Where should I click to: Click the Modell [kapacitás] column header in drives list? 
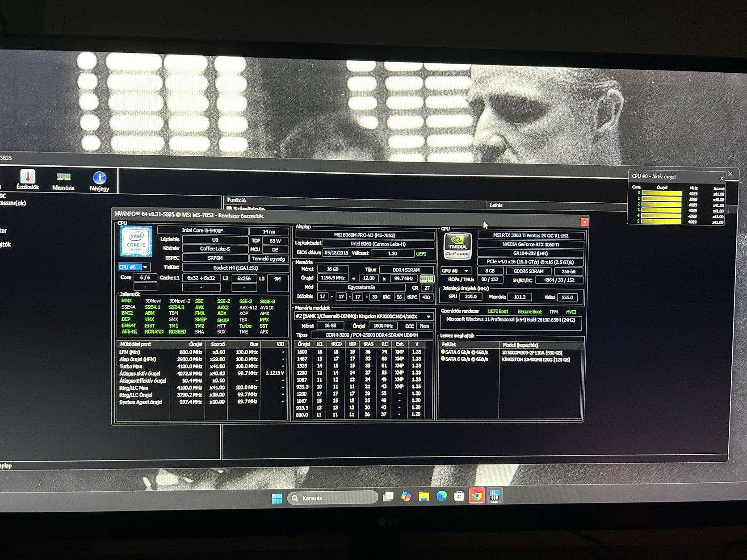(541, 345)
